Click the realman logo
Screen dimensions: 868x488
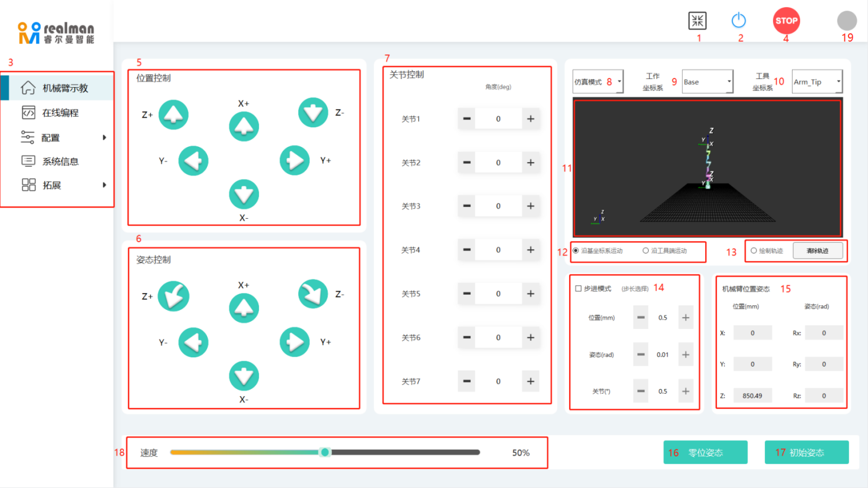[56, 32]
